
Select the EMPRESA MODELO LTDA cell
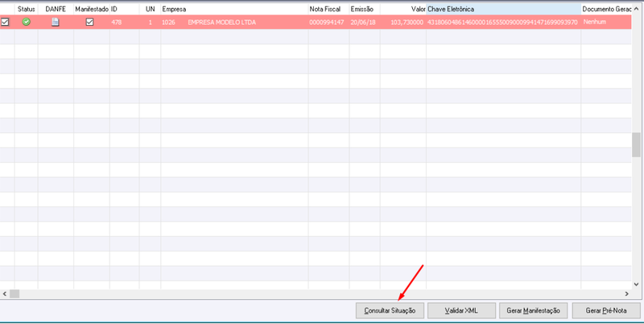click(222, 23)
